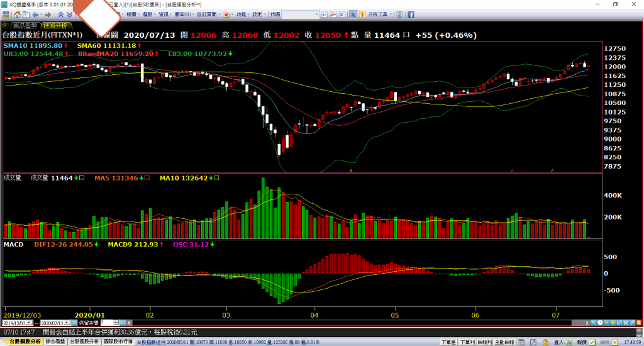Click the Facebook share icon in toolbar
644x346 pixels.
point(410,14)
